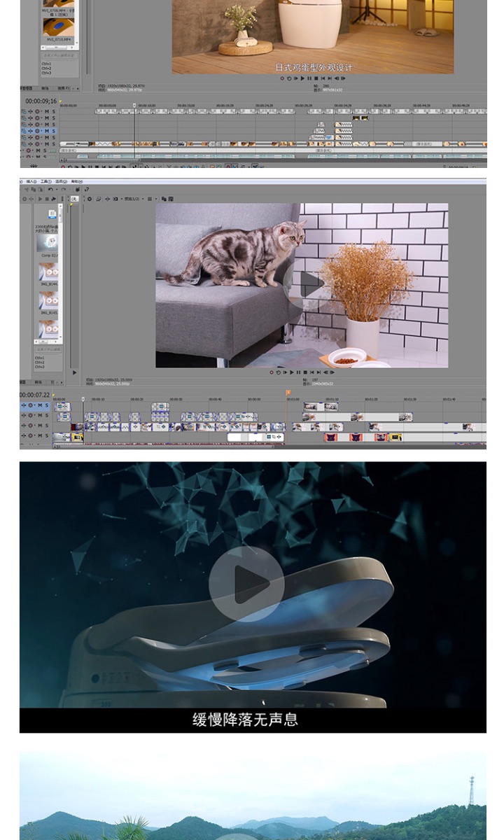
Task: Click pause button below cat preview
Action: click(x=298, y=372)
